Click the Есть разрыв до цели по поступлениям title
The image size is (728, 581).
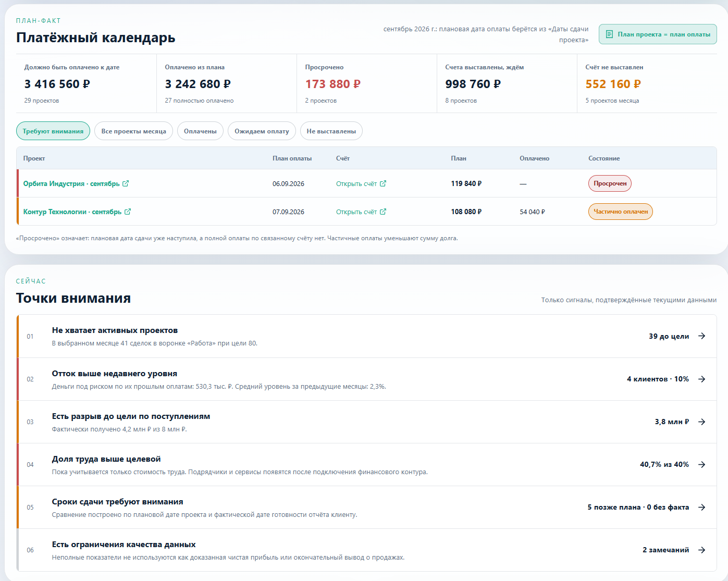tap(131, 416)
